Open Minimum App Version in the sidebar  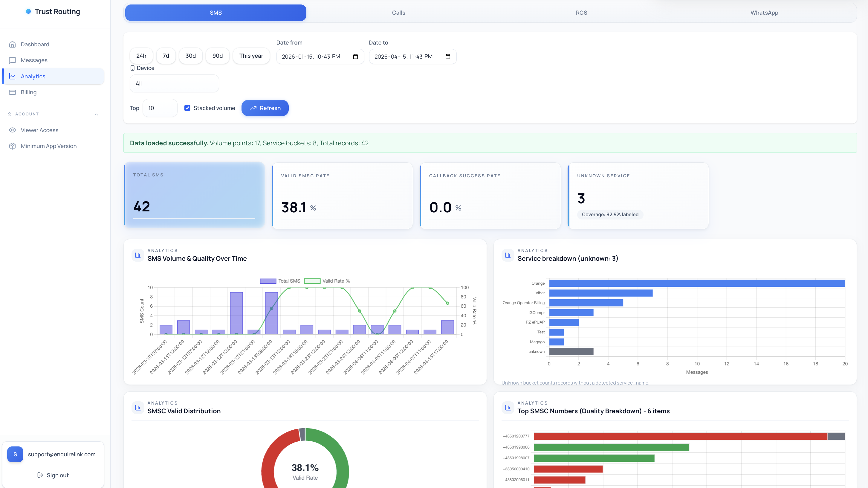tap(53, 146)
